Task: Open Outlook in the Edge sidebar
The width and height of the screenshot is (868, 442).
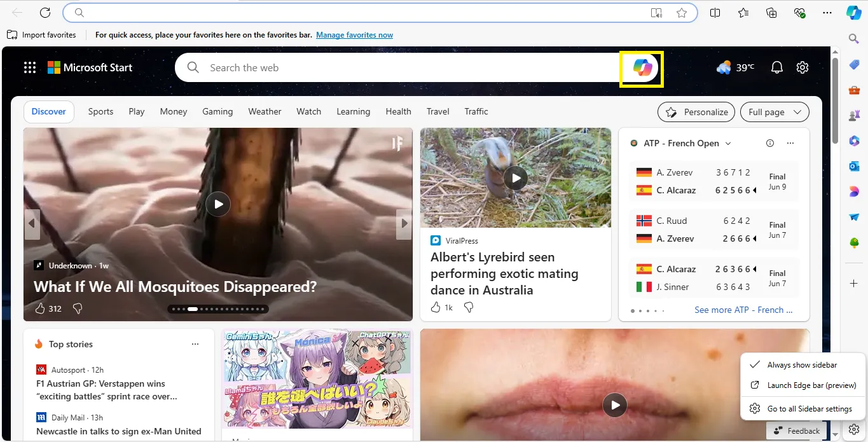Action: click(x=854, y=166)
